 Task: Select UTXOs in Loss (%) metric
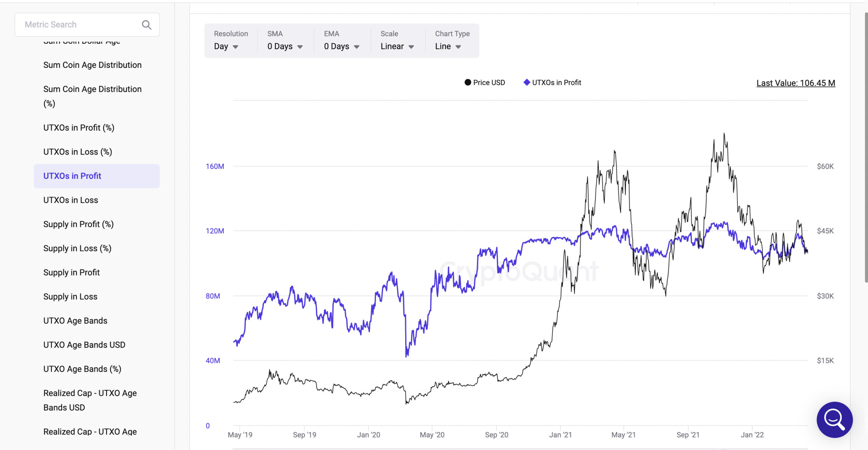(78, 152)
